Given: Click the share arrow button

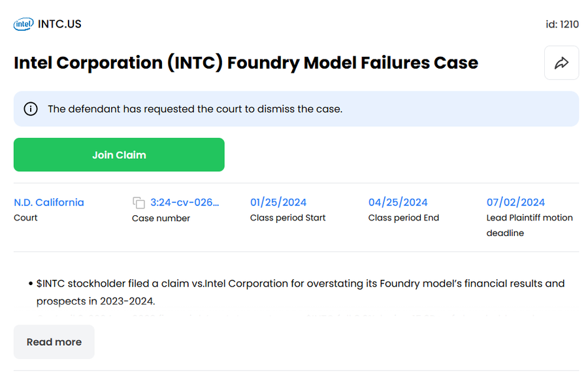Looking at the screenshot, I should click(561, 63).
